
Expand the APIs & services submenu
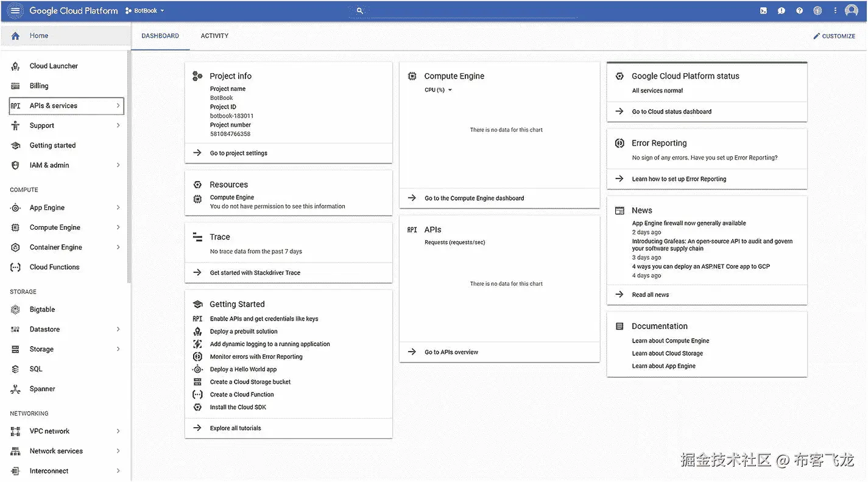pos(118,106)
